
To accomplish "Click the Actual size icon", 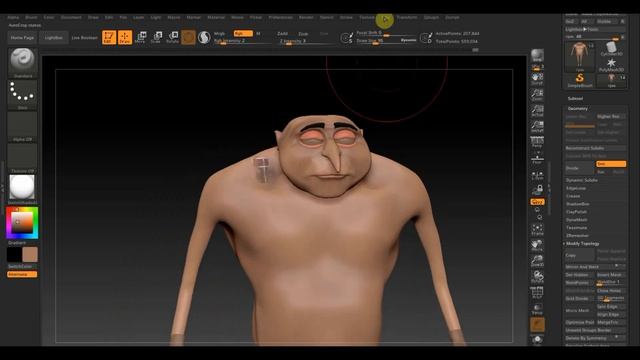I will coord(537,110).
